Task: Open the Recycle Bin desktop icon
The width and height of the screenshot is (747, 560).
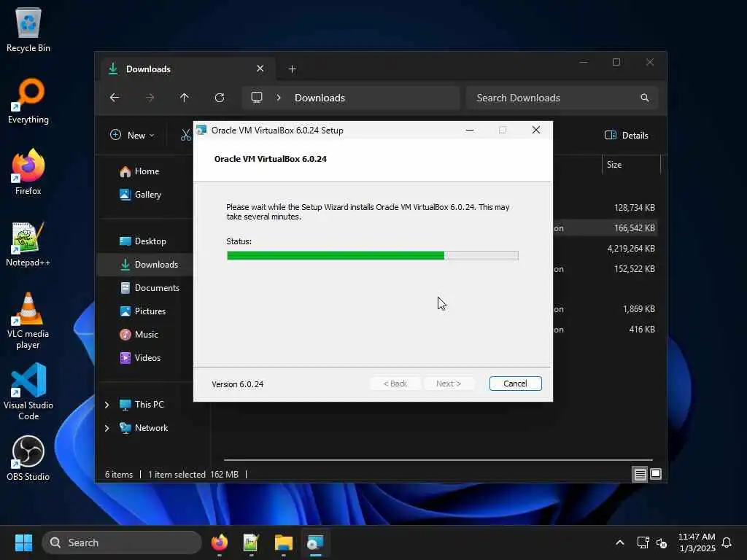Action: coord(28,29)
